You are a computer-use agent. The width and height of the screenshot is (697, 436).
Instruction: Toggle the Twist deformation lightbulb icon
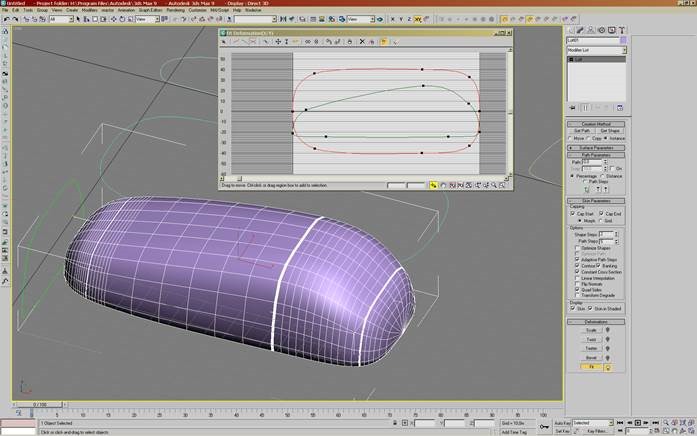(x=610, y=340)
